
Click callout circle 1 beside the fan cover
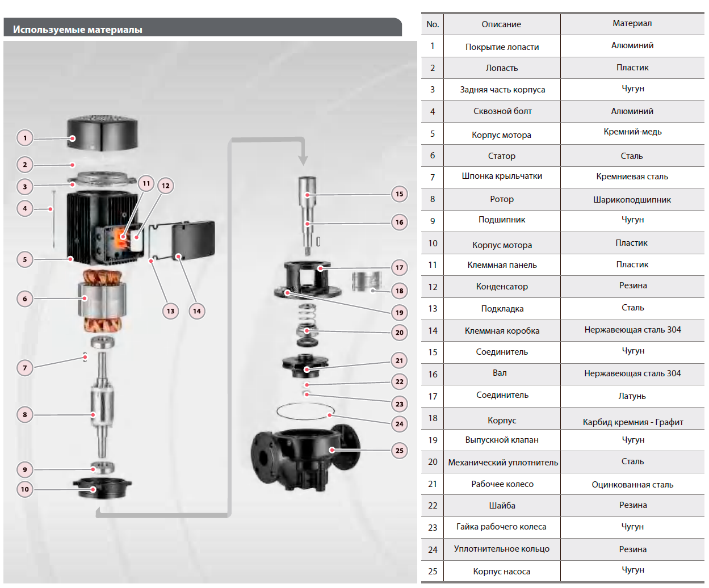(x=25, y=138)
